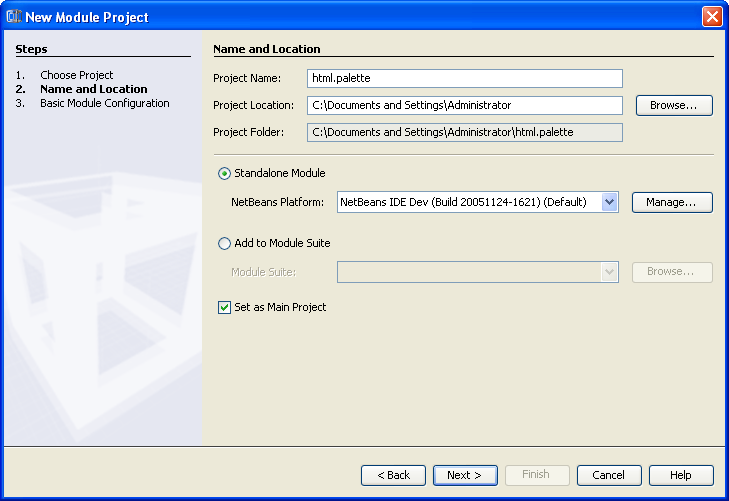Close the New Module Project dialog

pos(711,16)
